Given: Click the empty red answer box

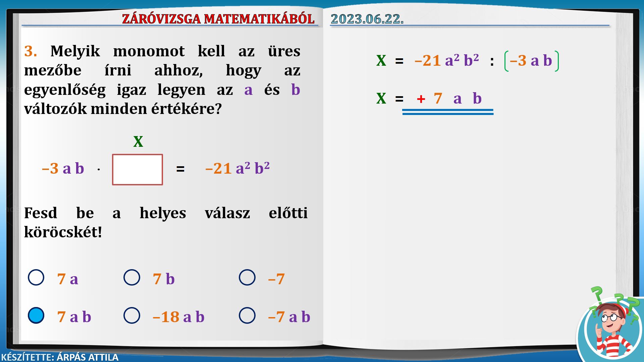Looking at the screenshot, I should click(x=138, y=170).
